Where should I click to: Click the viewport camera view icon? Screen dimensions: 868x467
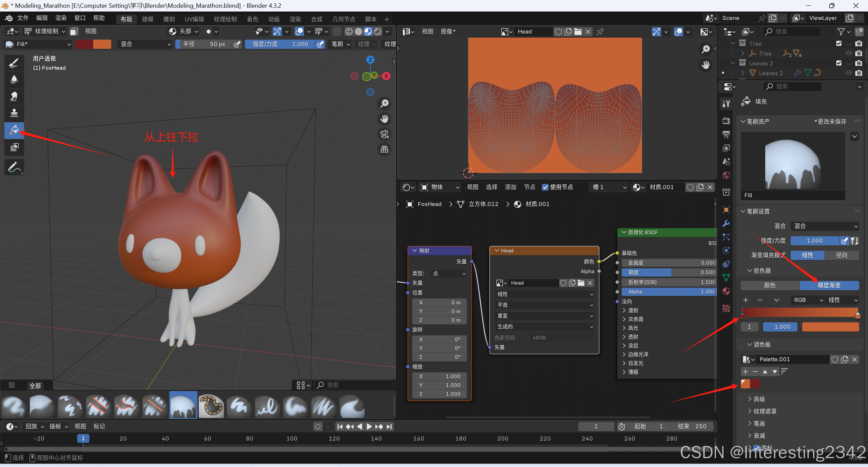coord(384,134)
